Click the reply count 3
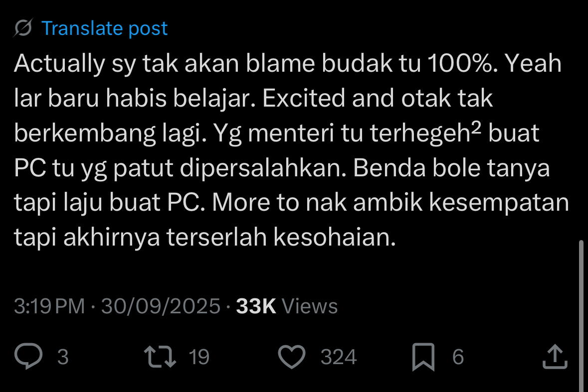This screenshot has height=392, width=588. coord(63,357)
